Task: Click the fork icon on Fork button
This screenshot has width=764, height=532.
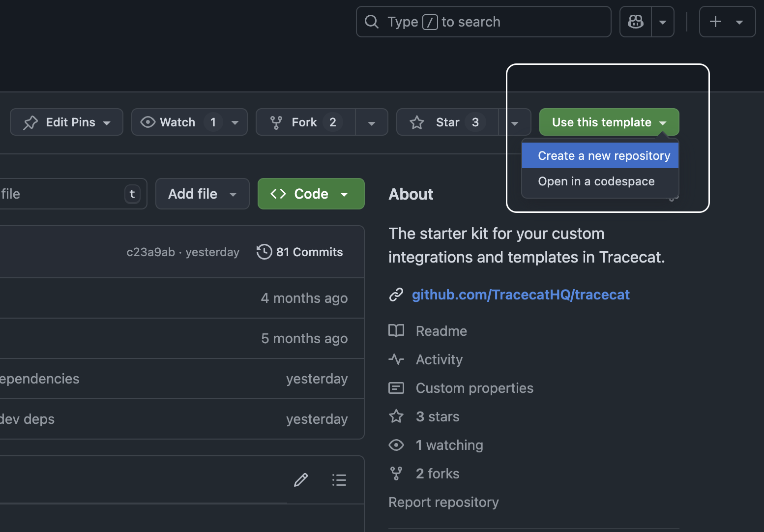Action: (x=276, y=122)
